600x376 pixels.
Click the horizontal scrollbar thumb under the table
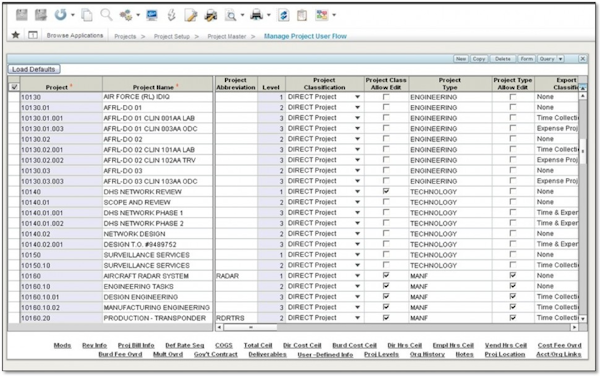pyautogui.click(x=250, y=327)
